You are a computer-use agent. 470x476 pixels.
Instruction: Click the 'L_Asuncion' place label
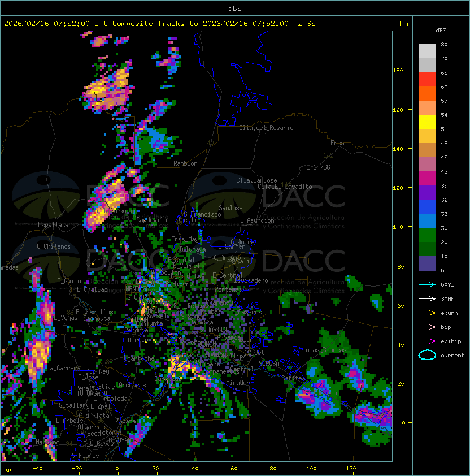(257, 220)
